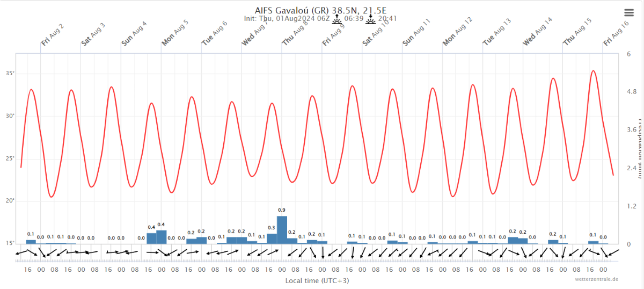Click the Mon Aug 12 date label
644x289 pixels.
(457, 32)
